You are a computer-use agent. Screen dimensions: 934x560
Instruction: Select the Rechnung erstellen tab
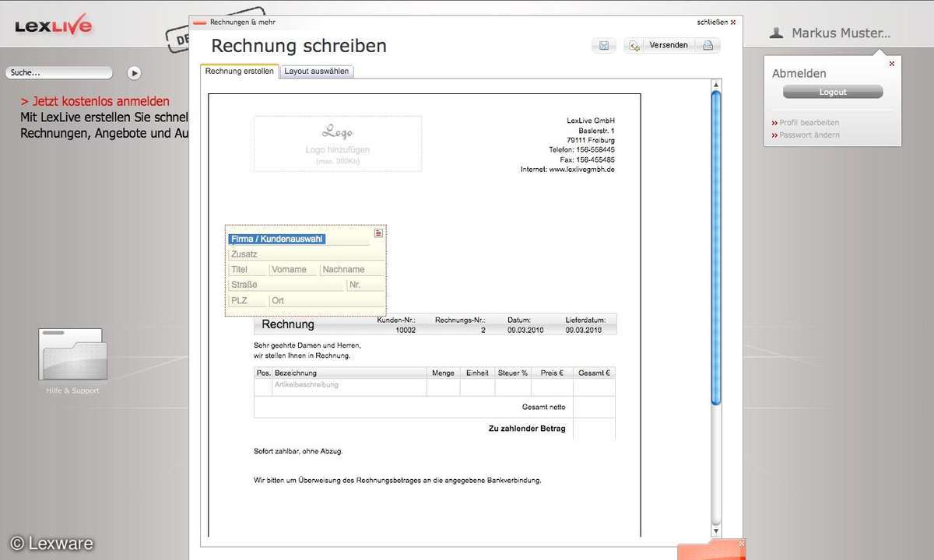239,72
